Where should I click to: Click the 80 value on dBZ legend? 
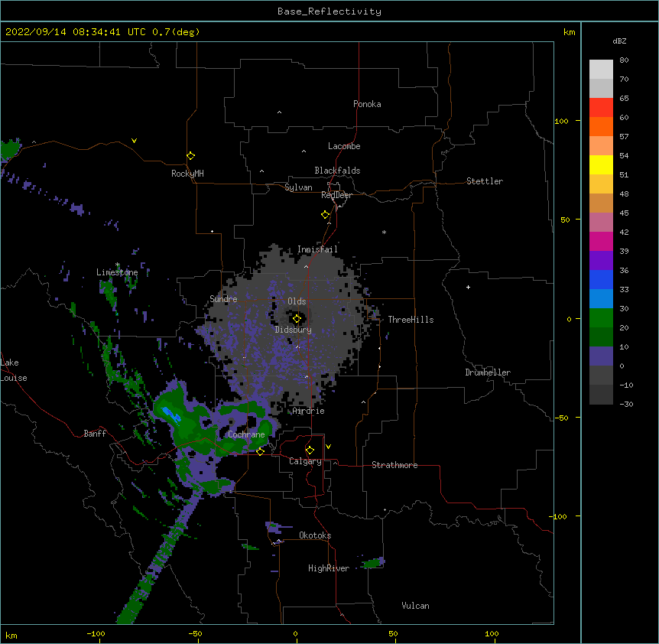tap(624, 60)
